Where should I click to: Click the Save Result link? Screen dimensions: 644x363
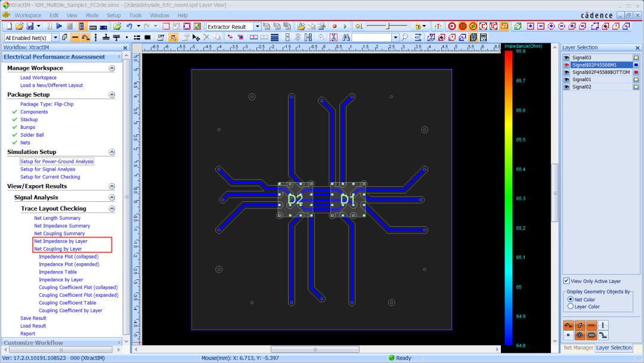tap(33, 318)
